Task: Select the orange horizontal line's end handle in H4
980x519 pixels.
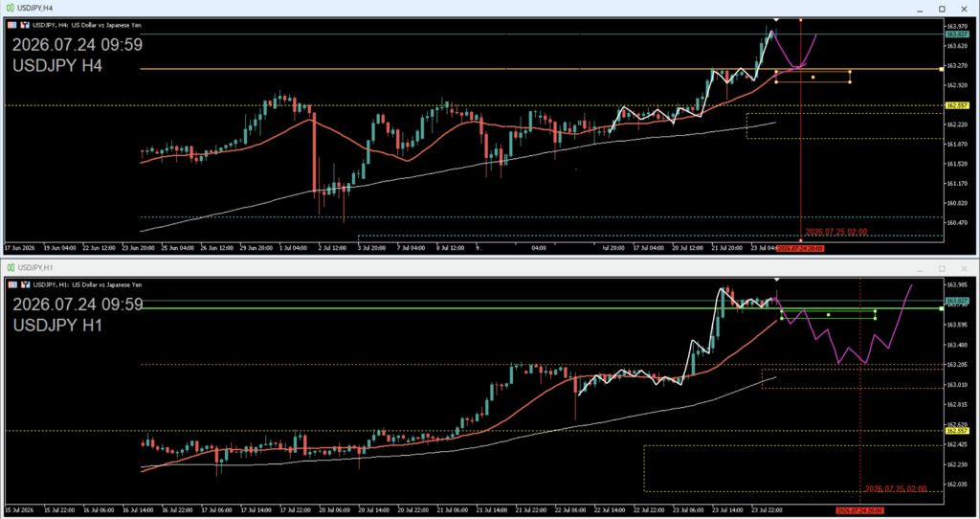Action: click(942, 69)
